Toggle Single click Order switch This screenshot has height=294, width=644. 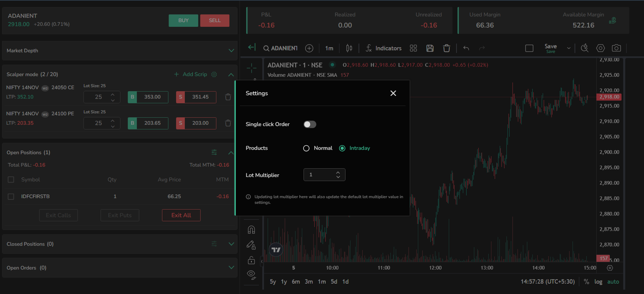[310, 124]
